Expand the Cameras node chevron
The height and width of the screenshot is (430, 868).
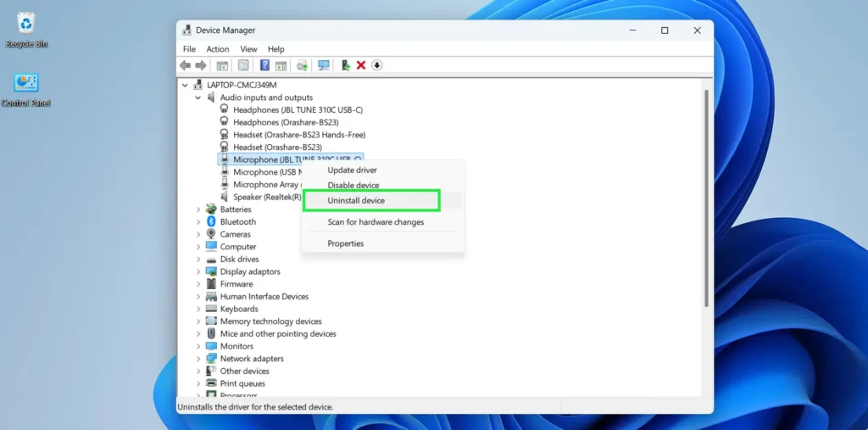point(198,234)
